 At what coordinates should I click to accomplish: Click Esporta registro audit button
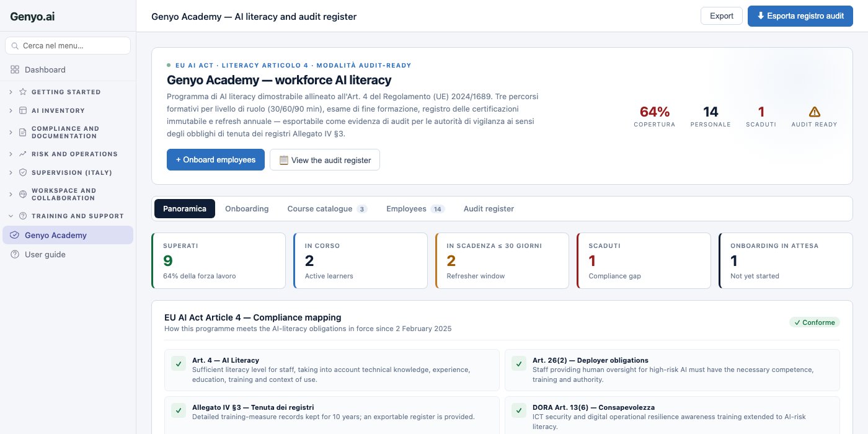800,16
